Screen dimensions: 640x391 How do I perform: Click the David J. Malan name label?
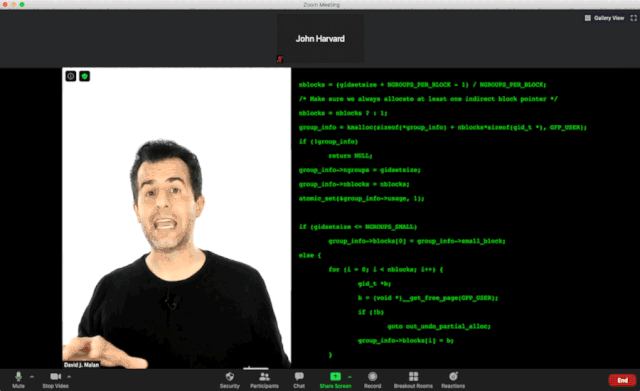pos(81,364)
